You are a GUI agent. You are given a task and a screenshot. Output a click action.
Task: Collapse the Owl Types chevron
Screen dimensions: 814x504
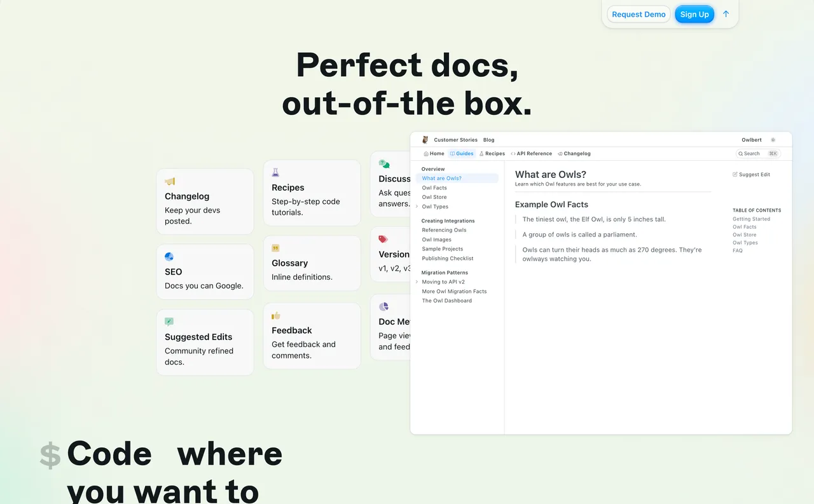pyautogui.click(x=418, y=206)
